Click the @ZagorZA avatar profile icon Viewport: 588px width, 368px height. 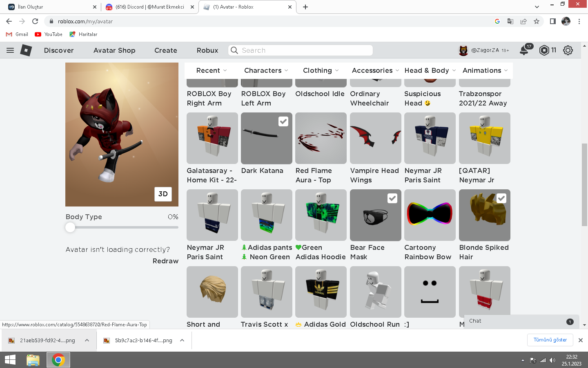(463, 50)
